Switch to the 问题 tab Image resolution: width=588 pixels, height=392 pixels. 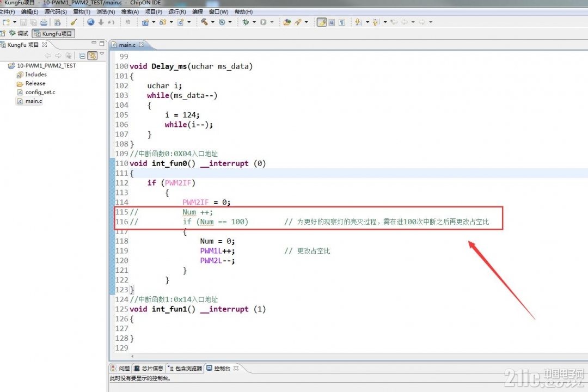click(x=120, y=369)
